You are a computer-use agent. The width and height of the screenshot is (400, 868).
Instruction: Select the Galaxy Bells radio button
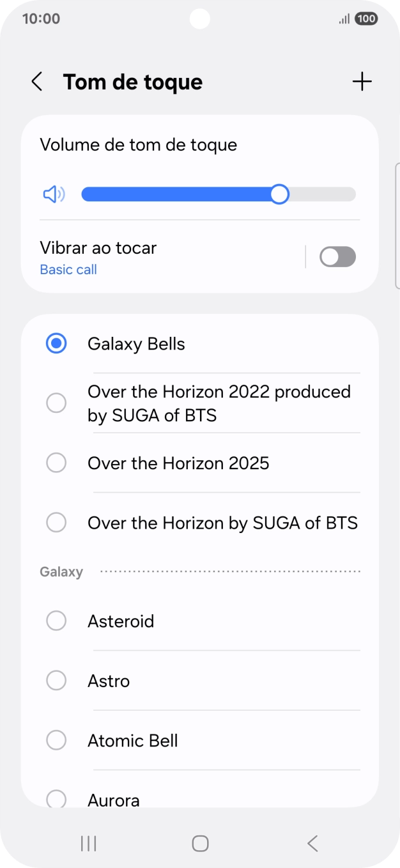(x=56, y=344)
